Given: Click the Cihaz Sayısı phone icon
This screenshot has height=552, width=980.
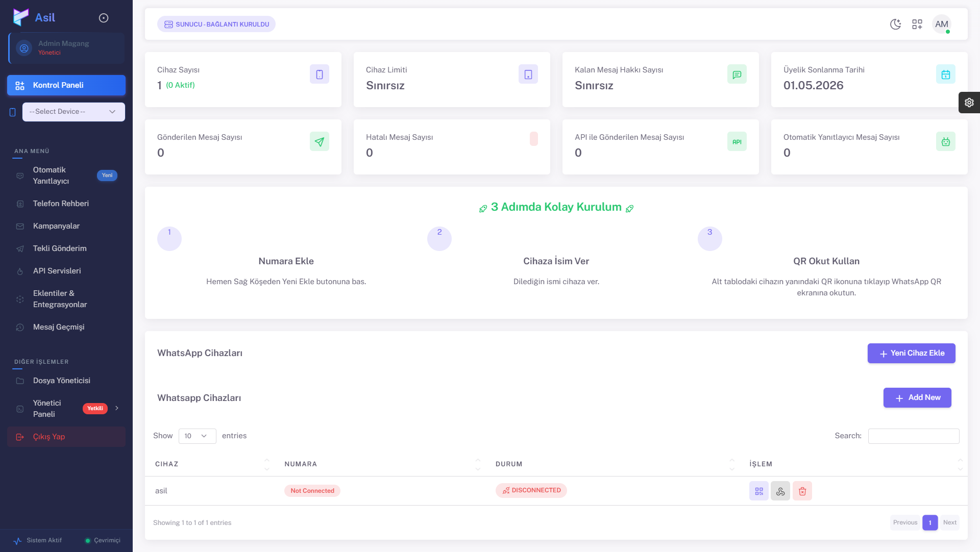Looking at the screenshot, I should [320, 74].
